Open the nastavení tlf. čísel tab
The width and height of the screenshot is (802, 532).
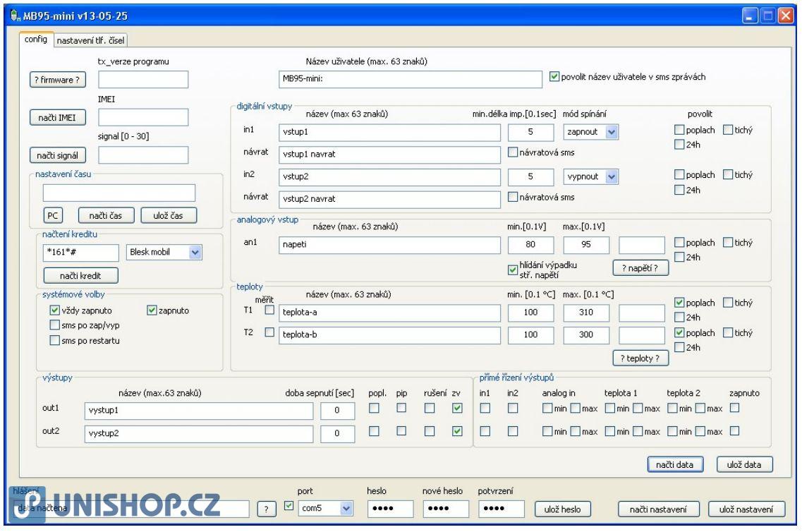[x=90, y=40]
